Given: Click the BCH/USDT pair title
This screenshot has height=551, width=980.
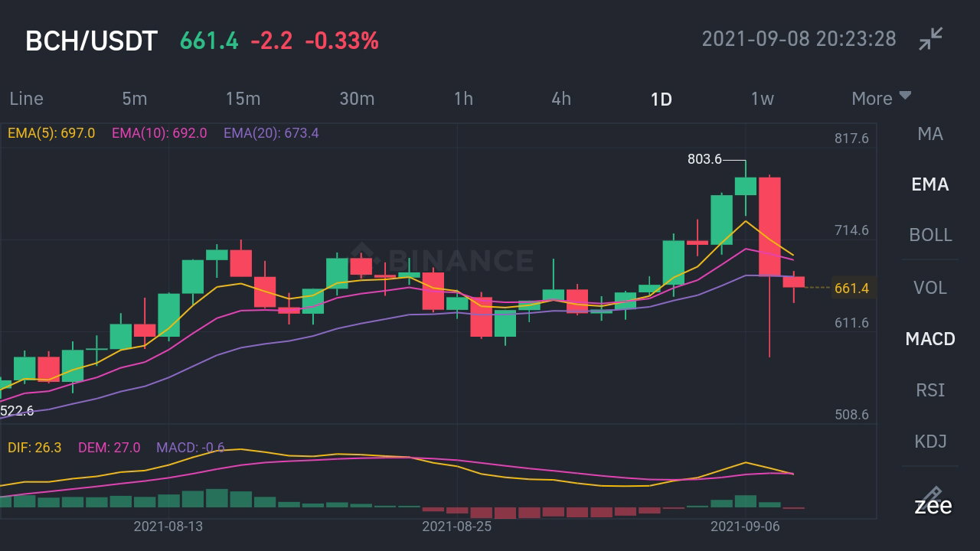Looking at the screenshot, I should coord(91,41).
